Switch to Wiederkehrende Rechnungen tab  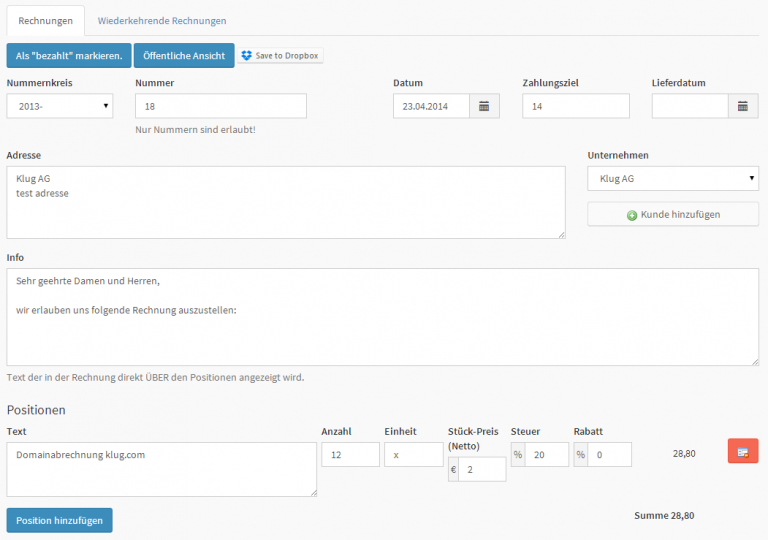pyautogui.click(x=162, y=20)
